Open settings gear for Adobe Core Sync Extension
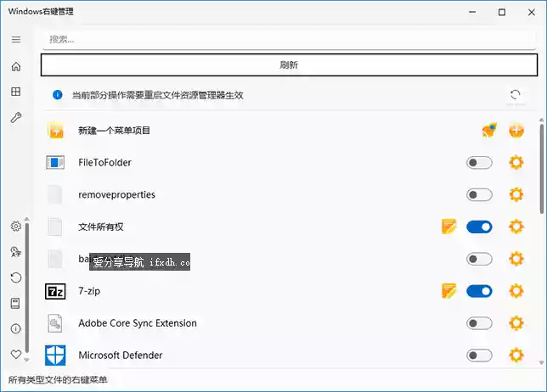This screenshot has width=547, height=392. 516,323
